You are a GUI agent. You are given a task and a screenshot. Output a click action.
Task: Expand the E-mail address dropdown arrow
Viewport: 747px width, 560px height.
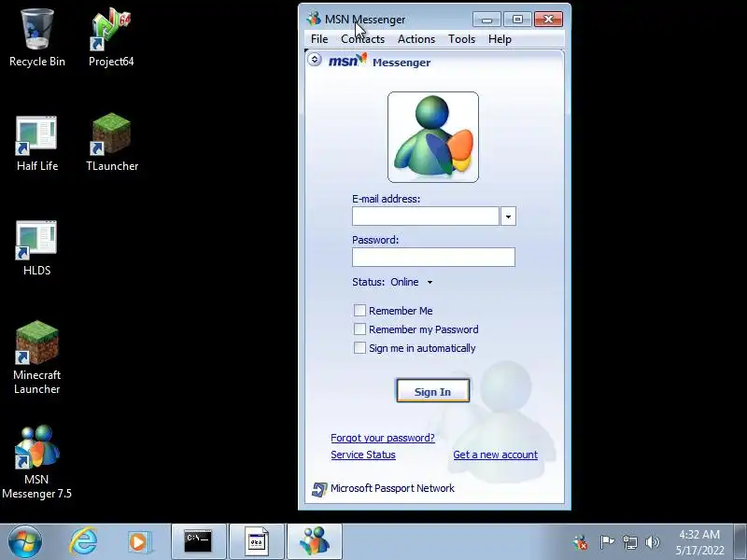coord(508,217)
